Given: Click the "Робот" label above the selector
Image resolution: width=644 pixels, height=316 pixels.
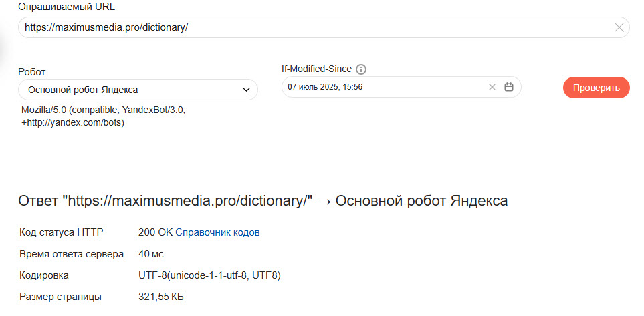Looking at the screenshot, I should pos(32,71).
